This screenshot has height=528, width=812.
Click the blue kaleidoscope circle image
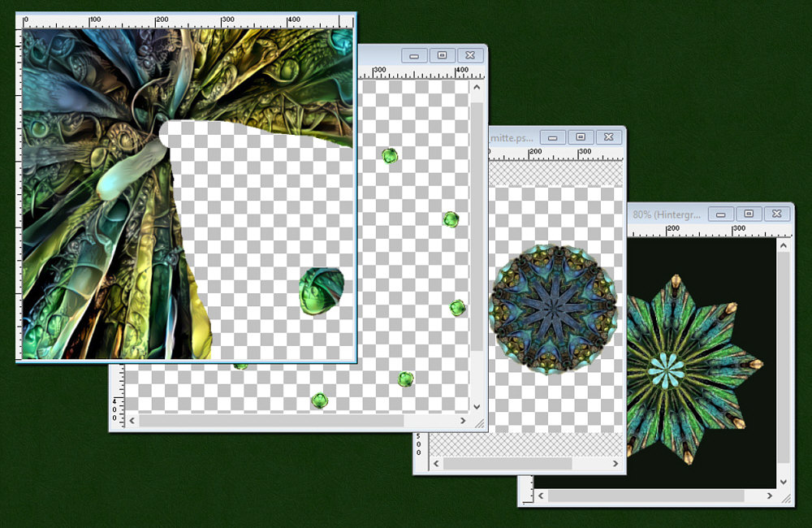(553, 309)
